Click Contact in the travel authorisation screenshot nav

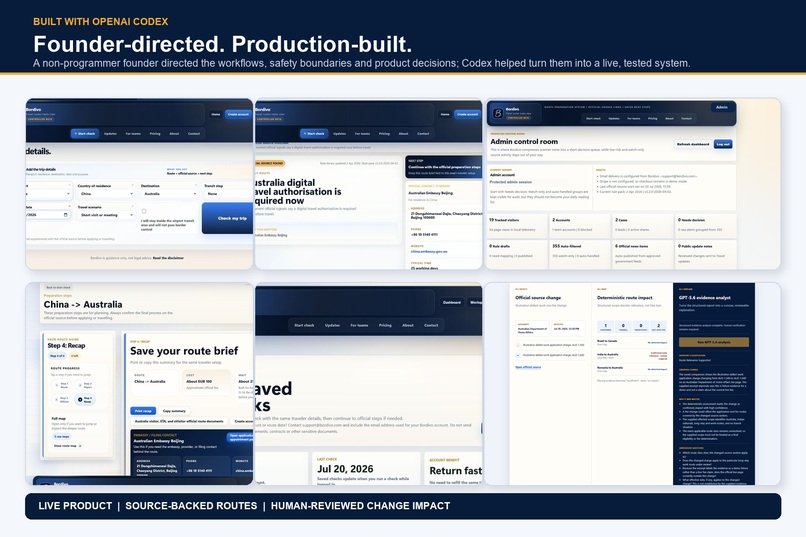tap(423, 134)
